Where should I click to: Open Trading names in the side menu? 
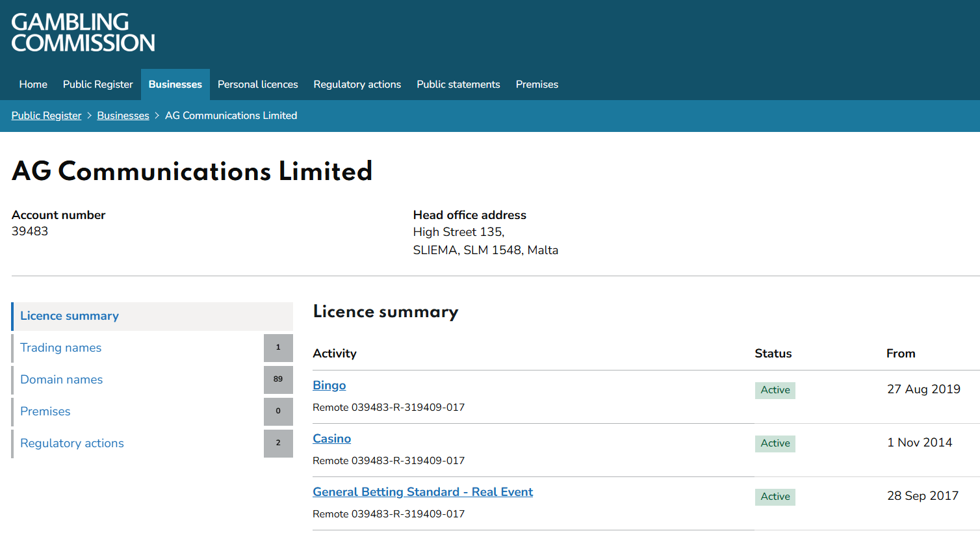pyautogui.click(x=61, y=348)
